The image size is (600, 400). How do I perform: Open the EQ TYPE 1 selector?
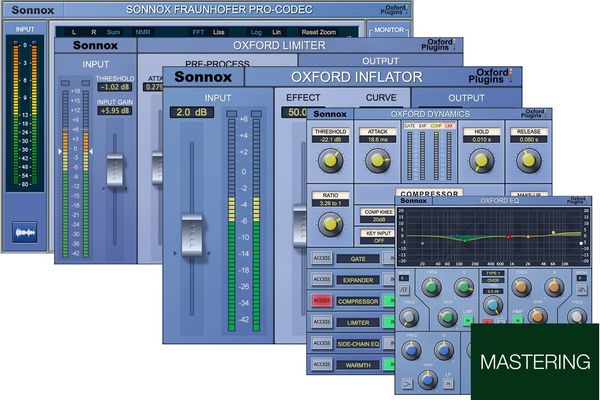493,273
